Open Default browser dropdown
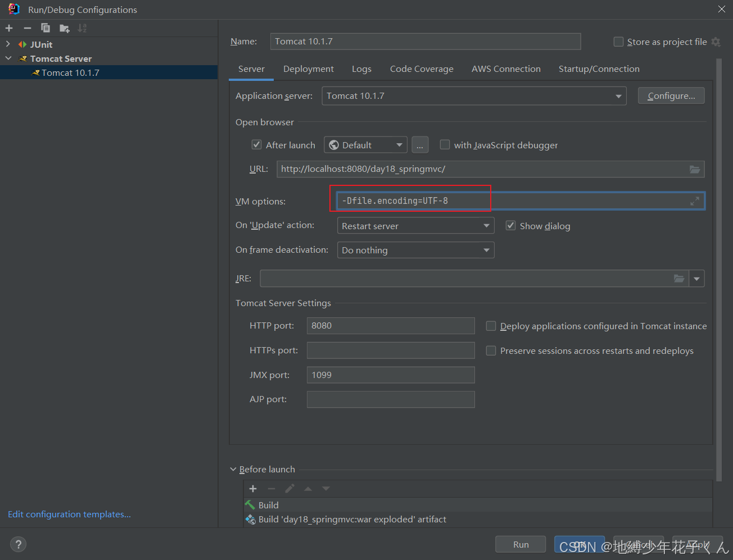This screenshot has width=733, height=560. point(365,145)
